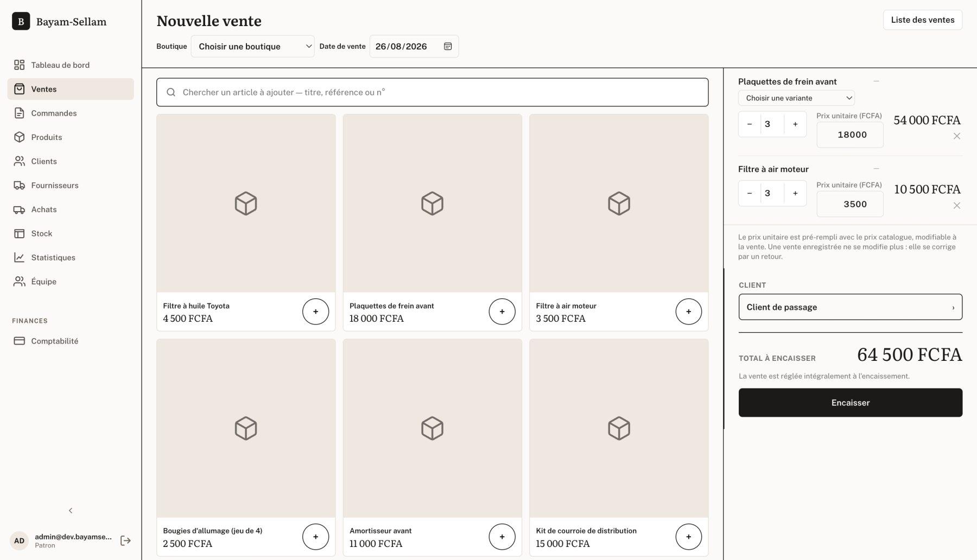The width and height of the screenshot is (977, 560).
Task: Add Filtre à air moteur via plus icon
Action: pos(688,311)
